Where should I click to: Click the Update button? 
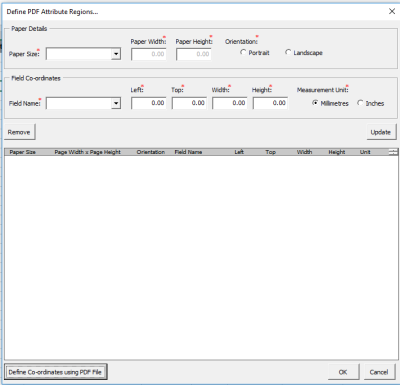coord(381,132)
